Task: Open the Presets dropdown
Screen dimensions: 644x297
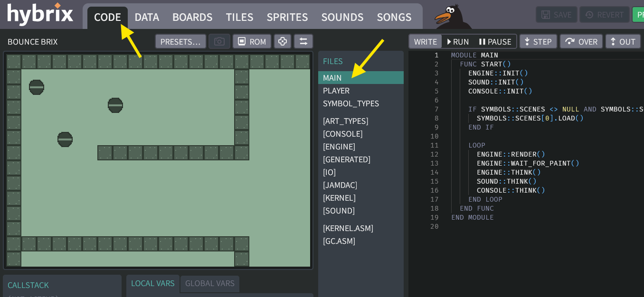Action: pyautogui.click(x=180, y=41)
